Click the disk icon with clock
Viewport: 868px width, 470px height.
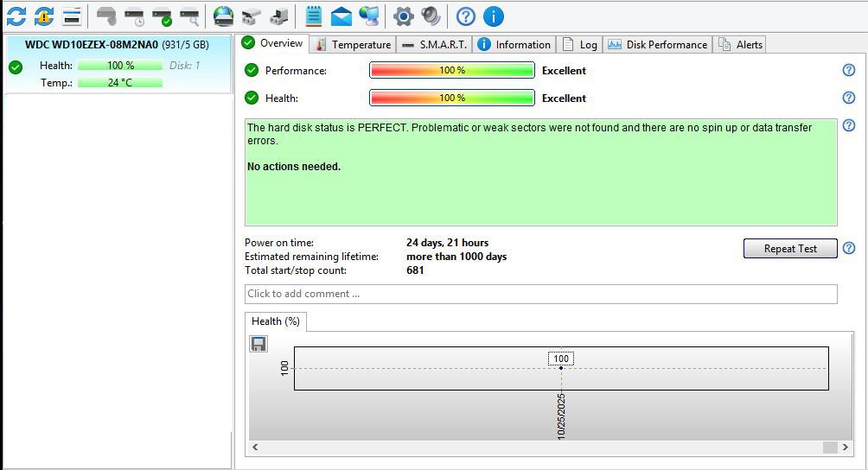click(134, 16)
